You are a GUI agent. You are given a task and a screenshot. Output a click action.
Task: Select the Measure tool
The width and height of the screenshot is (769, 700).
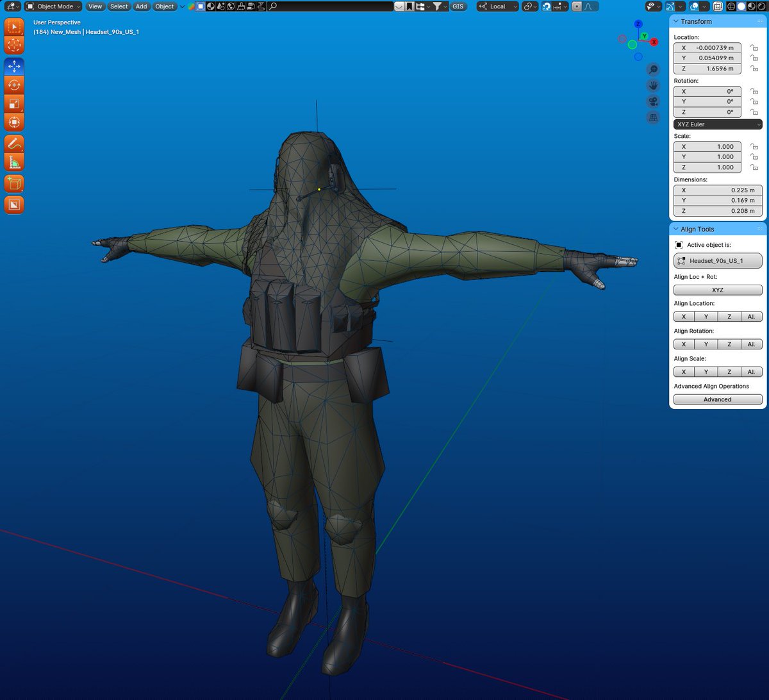pos(14,162)
